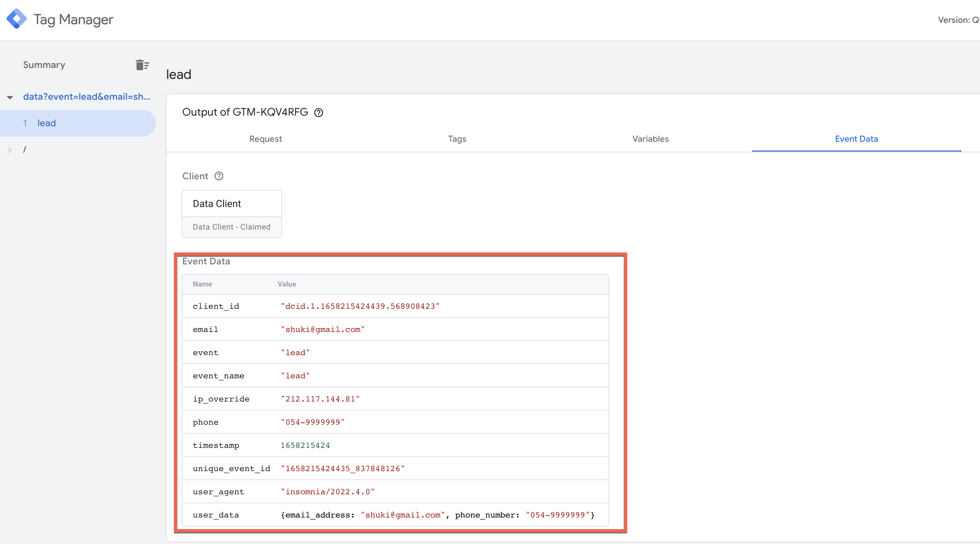Click the lead page heading
Image resolution: width=980 pixels, height=544 pixels.
click(x=179, y=75)
